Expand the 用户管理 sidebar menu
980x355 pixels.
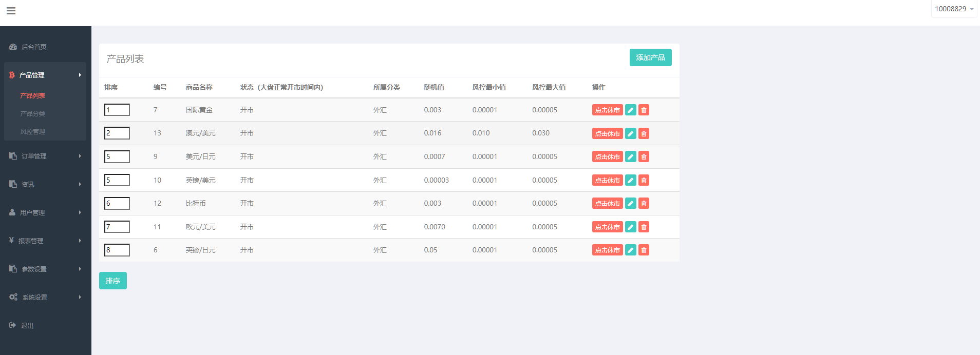pyautogui.click(x=45, y=212)
